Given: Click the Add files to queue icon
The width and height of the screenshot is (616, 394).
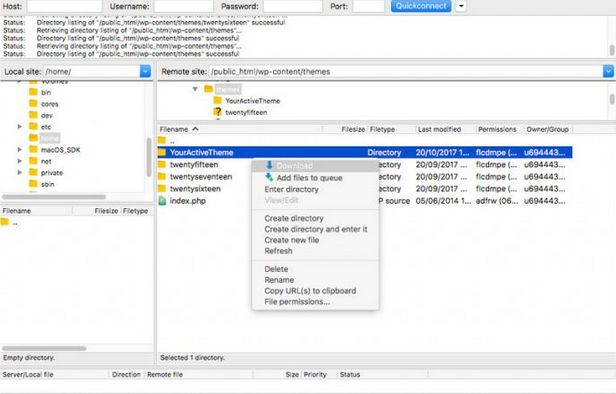Looking at the screenshot, I should click(270, 178).
